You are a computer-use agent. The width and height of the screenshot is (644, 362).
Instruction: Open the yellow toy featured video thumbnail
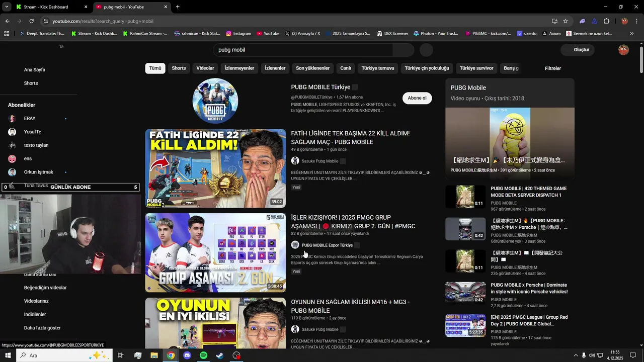point(510,143)
